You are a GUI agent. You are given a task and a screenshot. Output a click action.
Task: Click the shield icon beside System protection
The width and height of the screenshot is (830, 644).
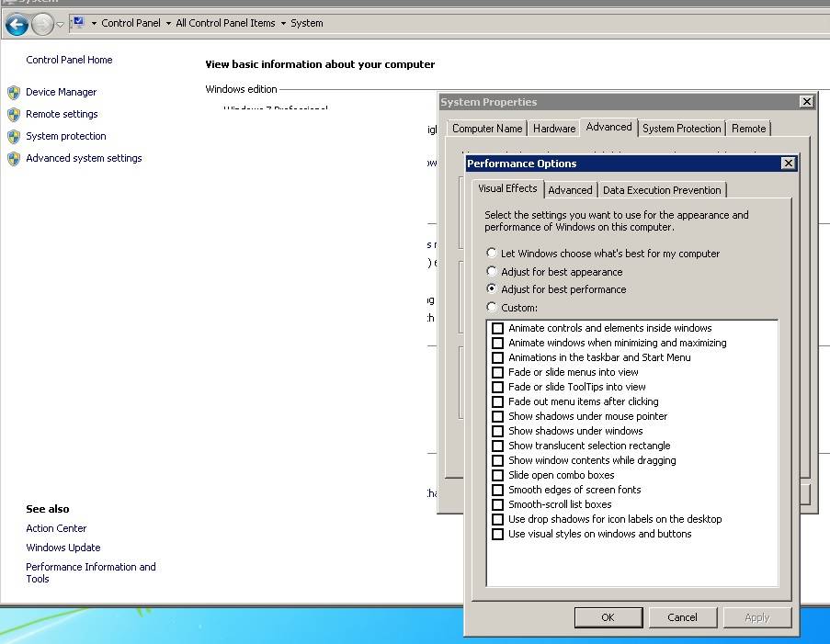14,137
